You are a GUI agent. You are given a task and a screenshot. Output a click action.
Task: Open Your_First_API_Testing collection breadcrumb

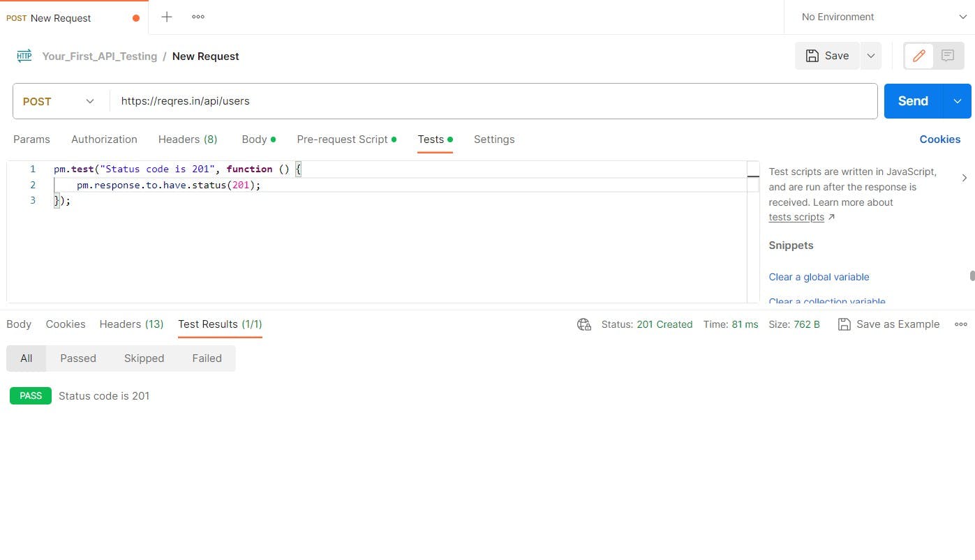99,56
